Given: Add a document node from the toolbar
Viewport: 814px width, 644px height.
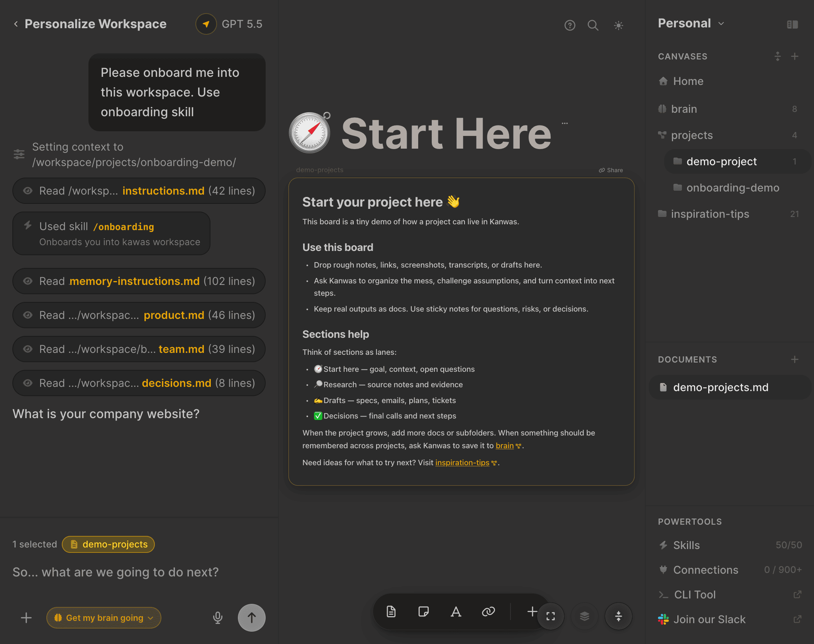Looking at the screenshot, I should (x=391, y=612).
